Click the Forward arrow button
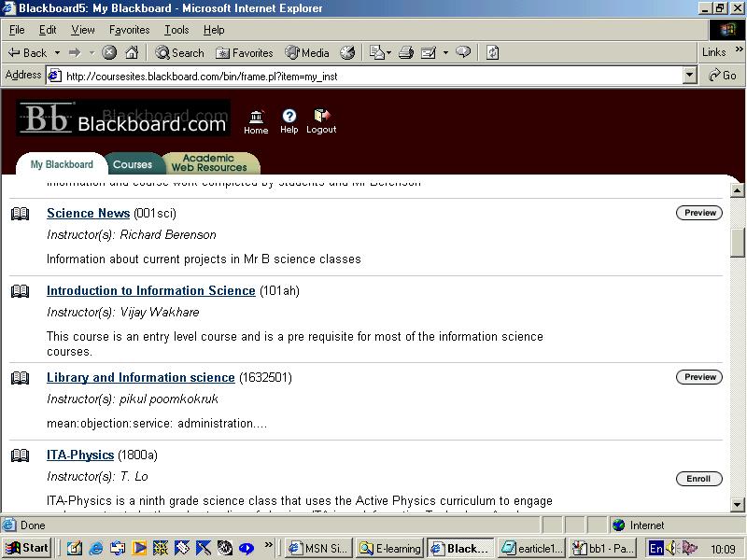Screen dimensions: 747x560 pyautogui.click(x=75, y=52)
